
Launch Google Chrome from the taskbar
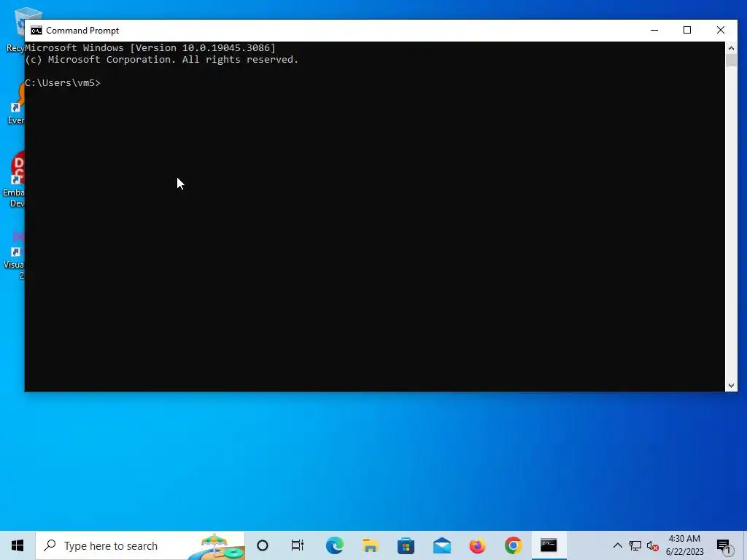click(513, 545)
